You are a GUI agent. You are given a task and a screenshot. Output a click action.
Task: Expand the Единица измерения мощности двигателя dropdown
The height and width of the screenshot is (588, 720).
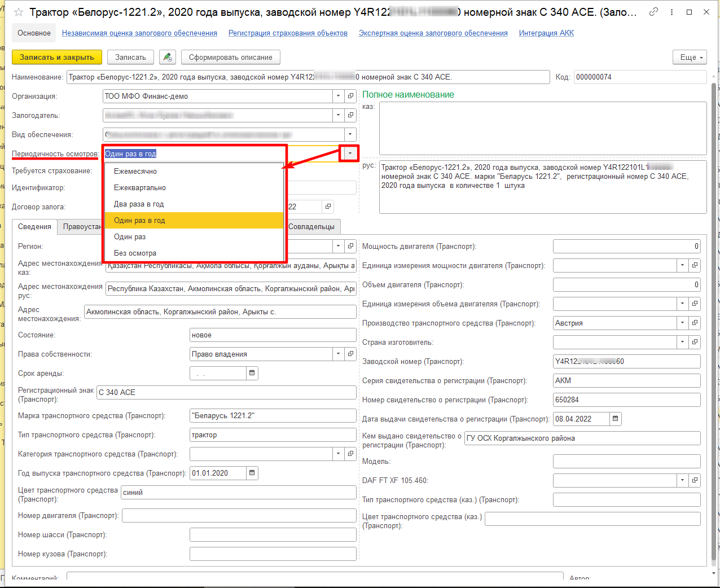683,265
